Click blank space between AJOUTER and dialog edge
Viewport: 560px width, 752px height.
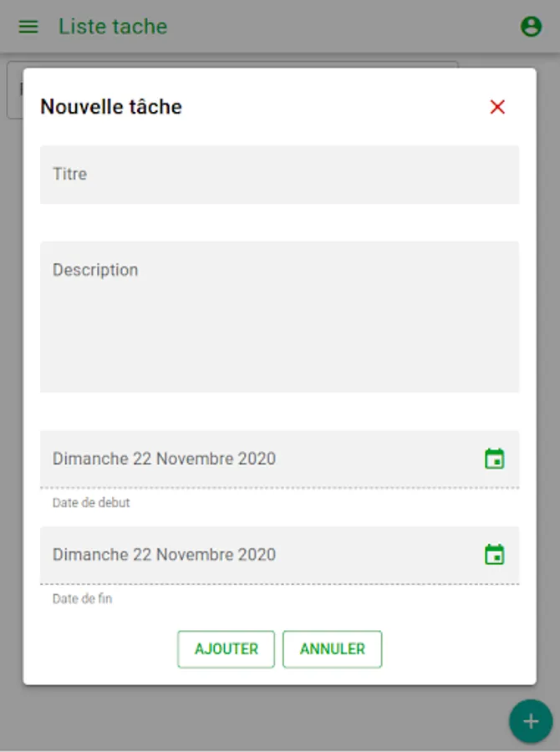pyautogui.click(x=100, y=649)
